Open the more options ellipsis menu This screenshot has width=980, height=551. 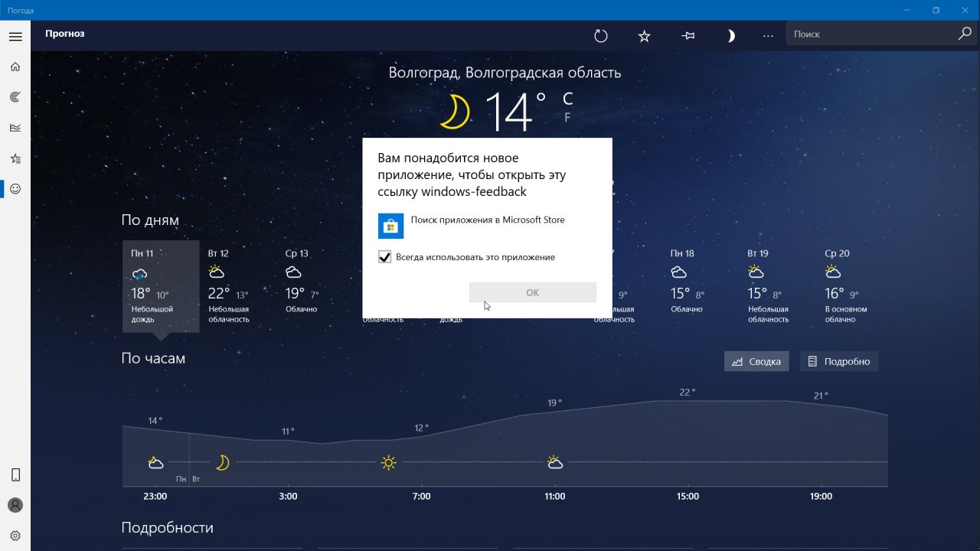[x=769, y=35]
